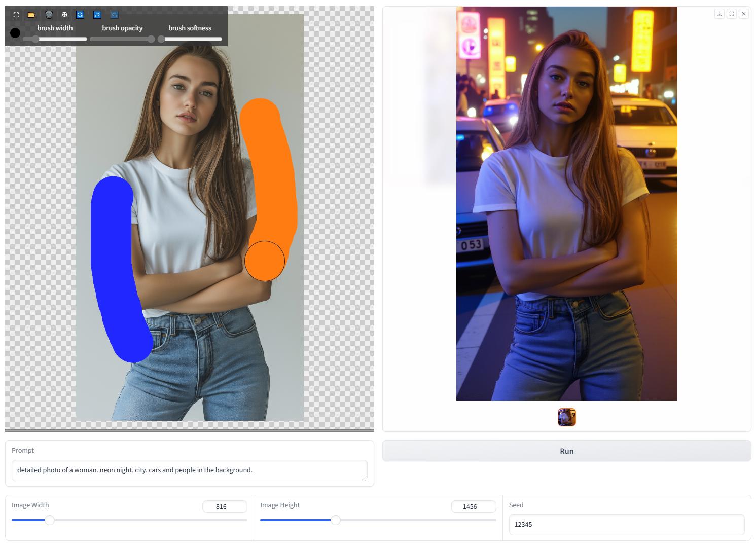Close the generated image preview

[744, 14]
